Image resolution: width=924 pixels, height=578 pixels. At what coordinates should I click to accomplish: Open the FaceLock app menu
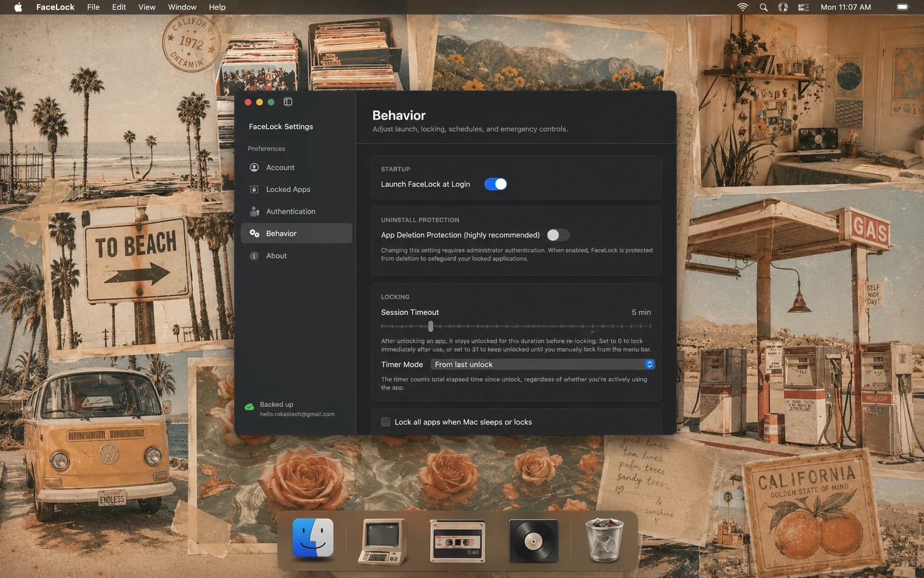[x=55, y=7]
